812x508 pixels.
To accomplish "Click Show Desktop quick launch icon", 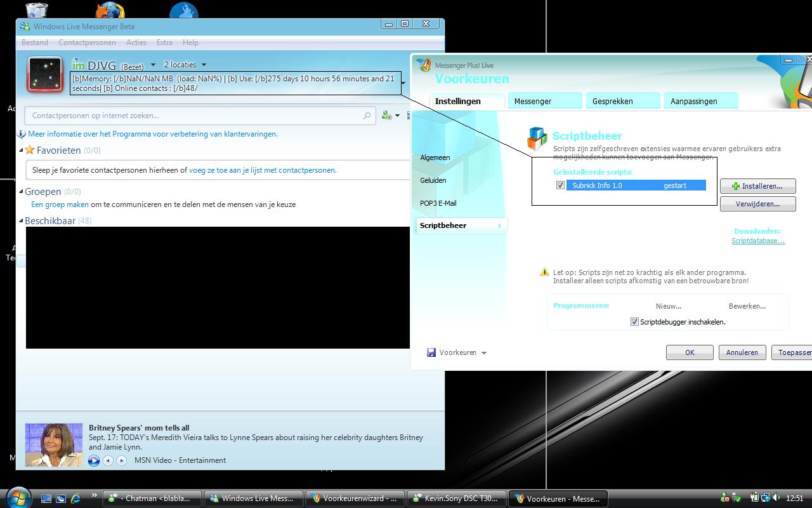I will click(46, 498).
